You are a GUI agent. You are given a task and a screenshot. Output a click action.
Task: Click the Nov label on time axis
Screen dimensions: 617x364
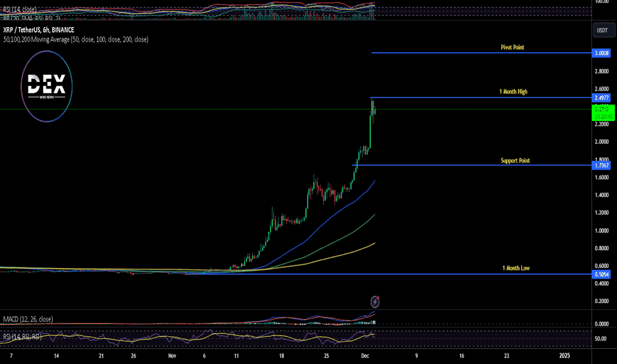coord(172,356)
